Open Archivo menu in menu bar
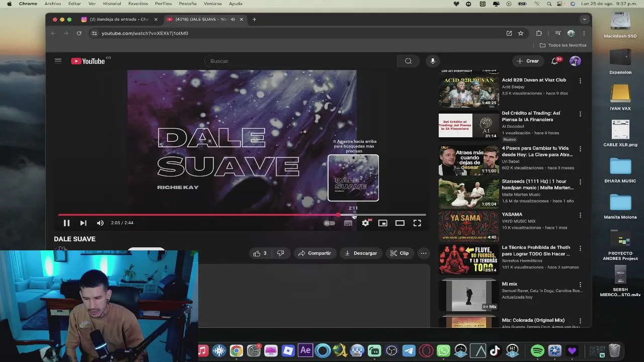644x362 pixels. 53,4
